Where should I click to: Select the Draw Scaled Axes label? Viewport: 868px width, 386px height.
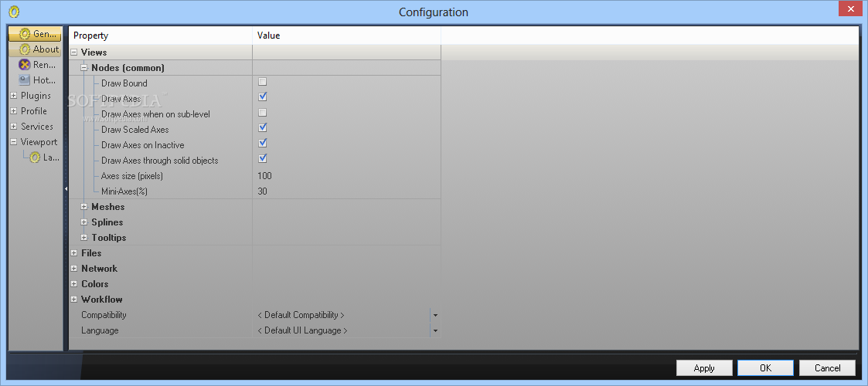coord(135,130)
